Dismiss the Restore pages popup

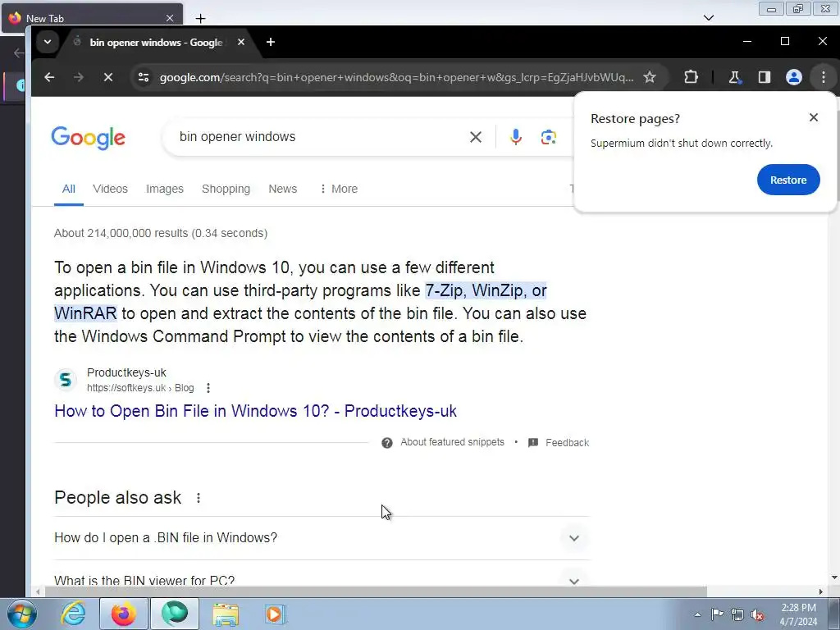pos(814,117)
